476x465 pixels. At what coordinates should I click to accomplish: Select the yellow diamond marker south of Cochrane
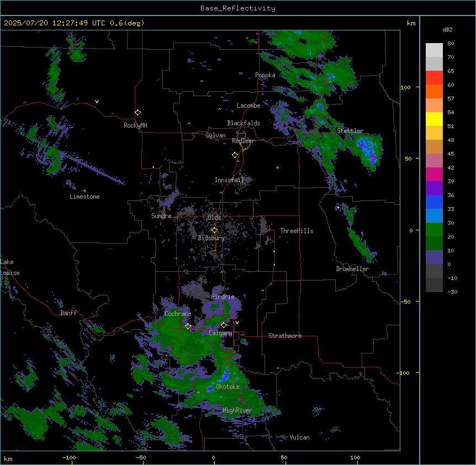188,326
